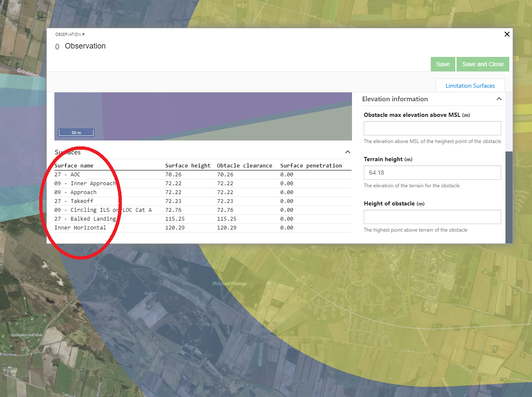Click the Terrain height field showing 64.18
The height and width of the screenshot is (397, 532).
coord(432,173)
